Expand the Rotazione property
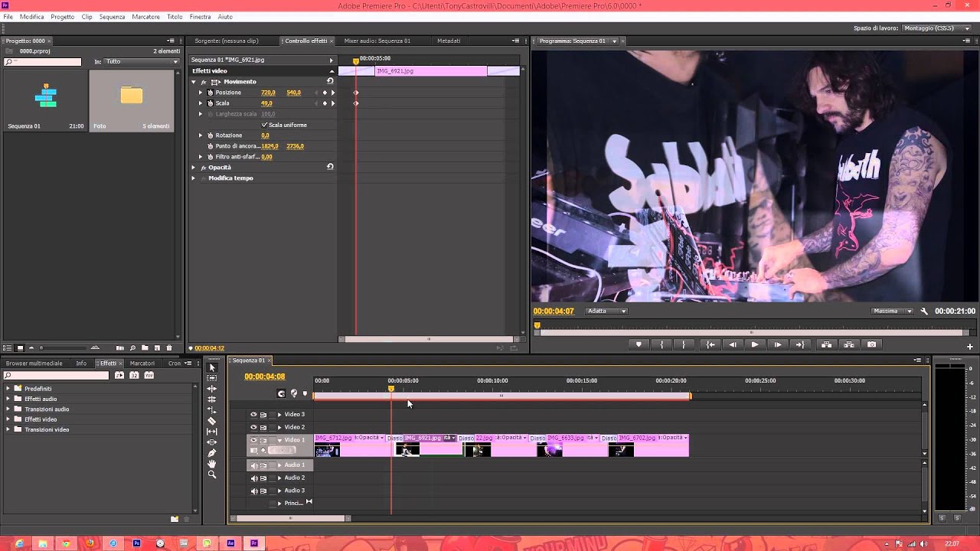Viewport: 980px width, 551px height. click(201, 135)
